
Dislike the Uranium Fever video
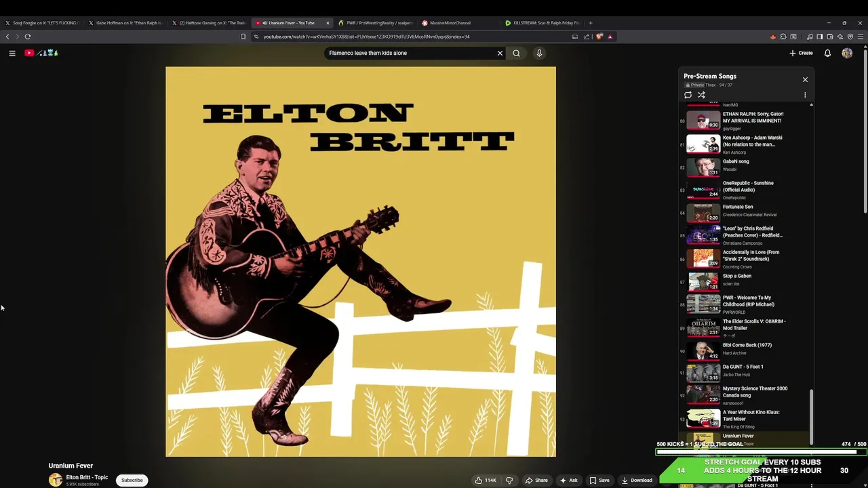509,480
